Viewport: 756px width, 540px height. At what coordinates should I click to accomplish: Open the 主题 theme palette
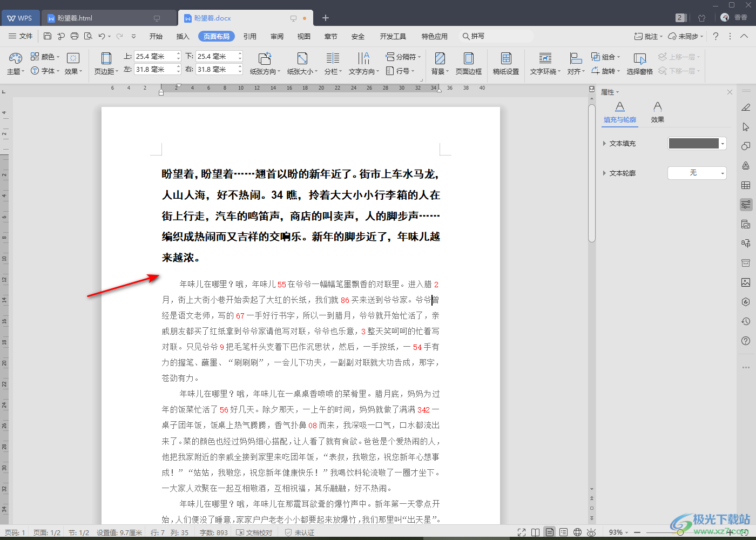coord(16,63)
